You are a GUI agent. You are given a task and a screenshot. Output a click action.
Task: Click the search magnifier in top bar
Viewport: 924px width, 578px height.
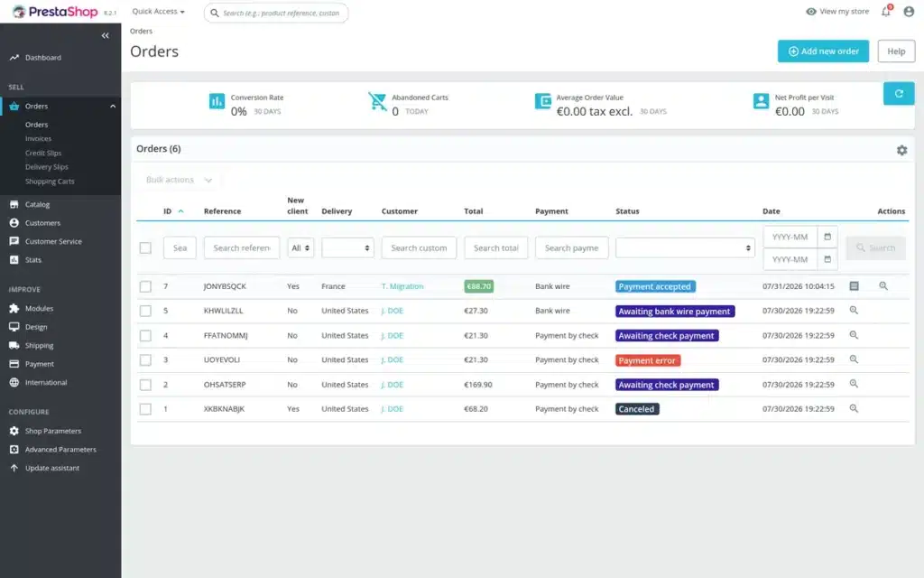(215, 13)
